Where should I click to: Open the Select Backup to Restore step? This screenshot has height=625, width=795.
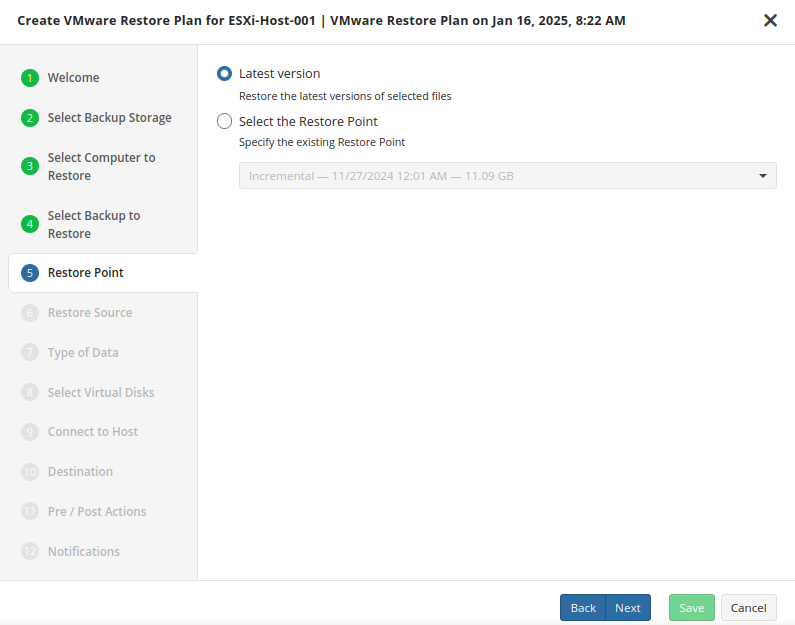[x=94, y=225]
